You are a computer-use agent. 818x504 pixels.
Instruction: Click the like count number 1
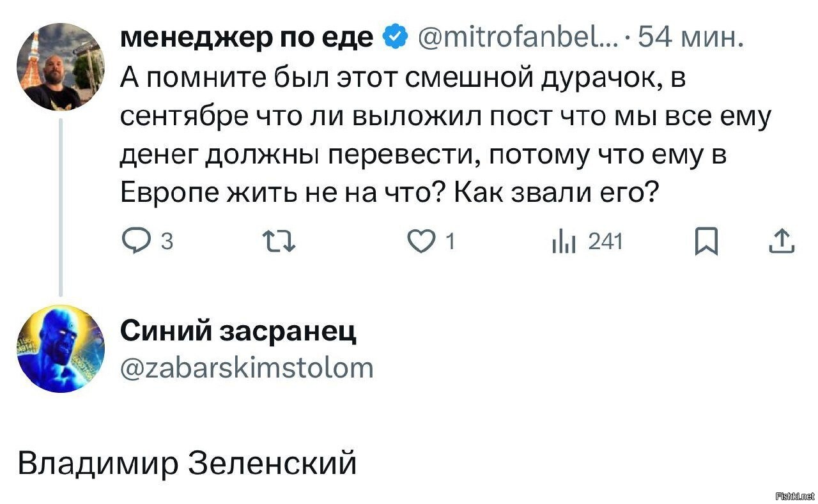[450, 241]
